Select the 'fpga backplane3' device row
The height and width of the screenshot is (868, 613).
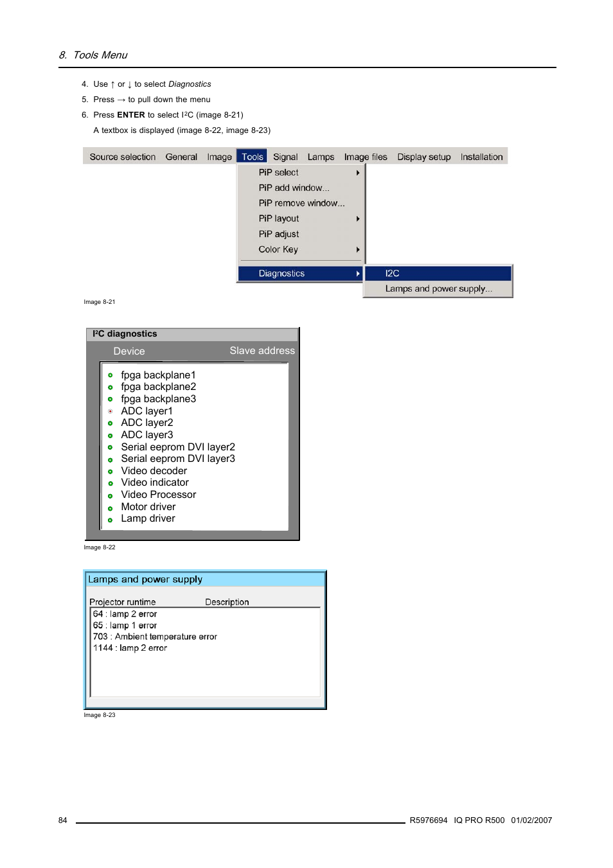(158, 399)
